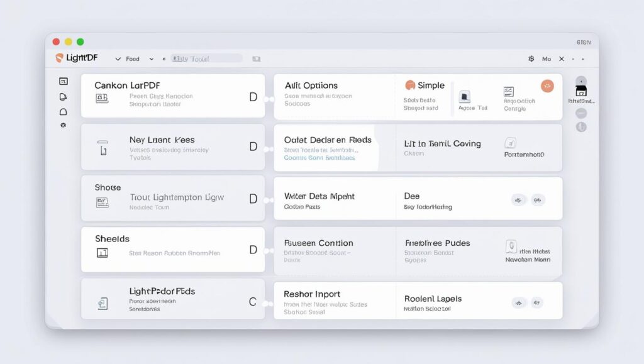Click the orange round button in Simple card

pos(547,86)
